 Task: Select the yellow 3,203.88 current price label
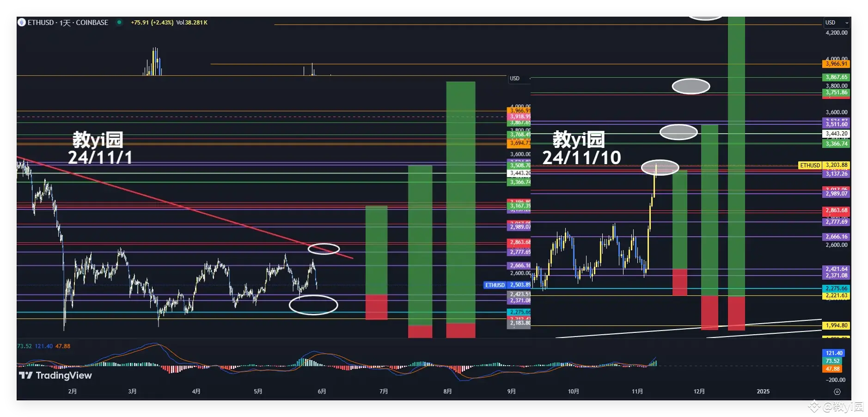(x=837, y=165)
